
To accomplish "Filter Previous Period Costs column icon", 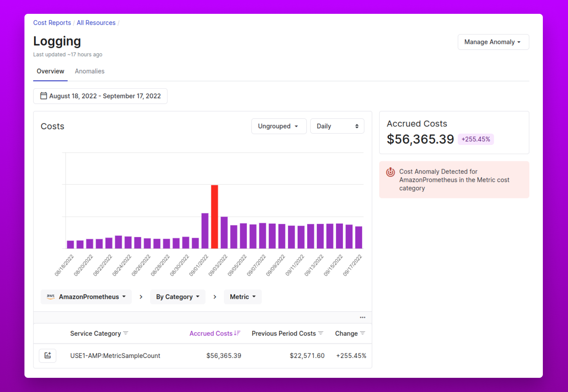I will (x=321, y=333).
